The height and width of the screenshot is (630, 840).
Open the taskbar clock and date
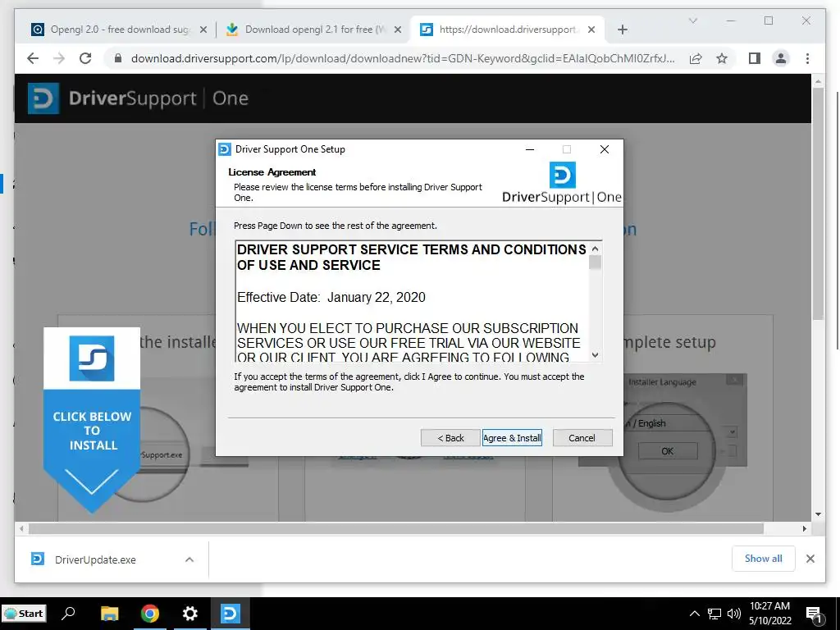(x=769, y=614)
